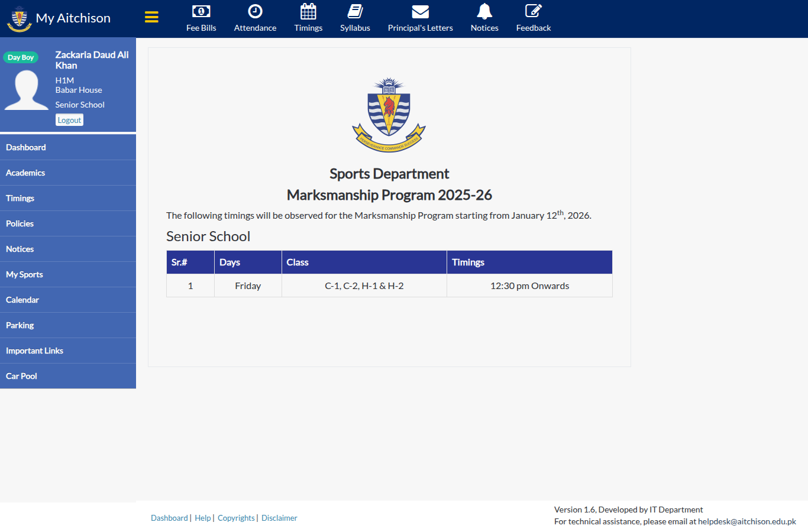Toggle the yellow hamburger menu icon
Image resolution: width=808 pixels, height=532 pixels.
click(151, 17)
